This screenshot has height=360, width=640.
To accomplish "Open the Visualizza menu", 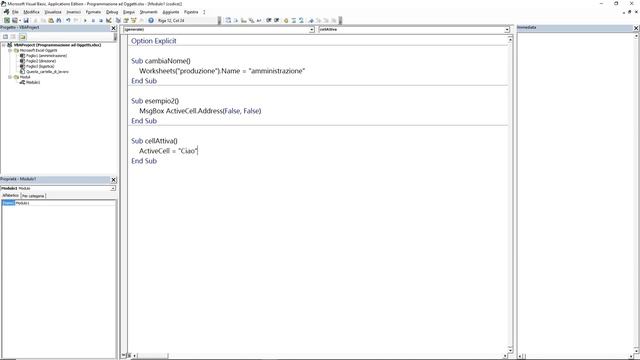I will [53, 12].
